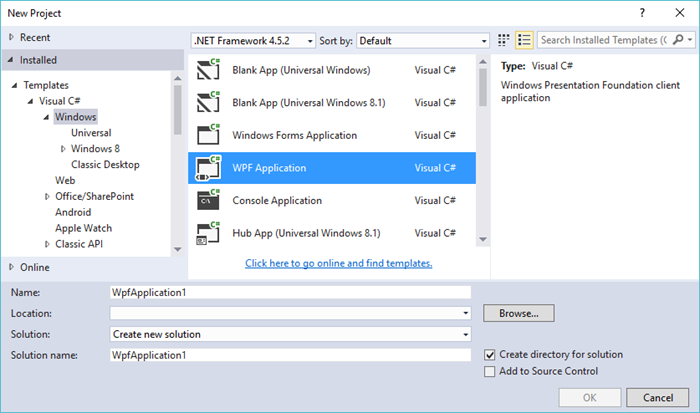Click the templates tree scrollbar down arrow
Image resolution: width=700 pixels, height=413 pixels.
(x=177, y=249)
